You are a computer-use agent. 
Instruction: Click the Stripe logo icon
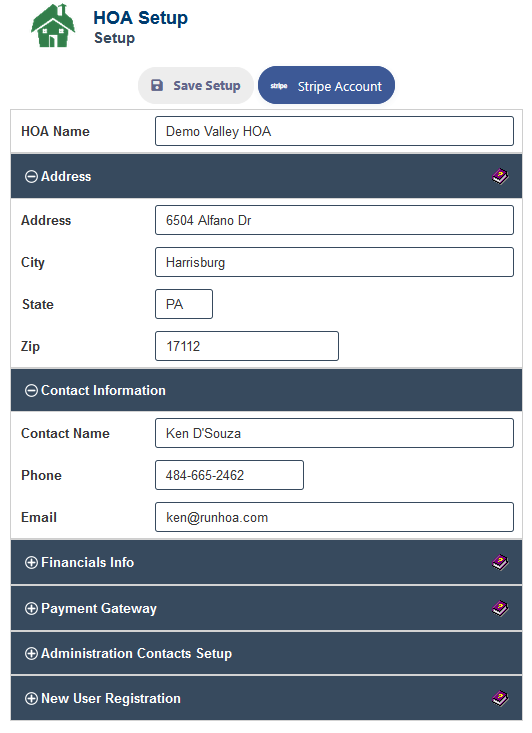(279, 86)
